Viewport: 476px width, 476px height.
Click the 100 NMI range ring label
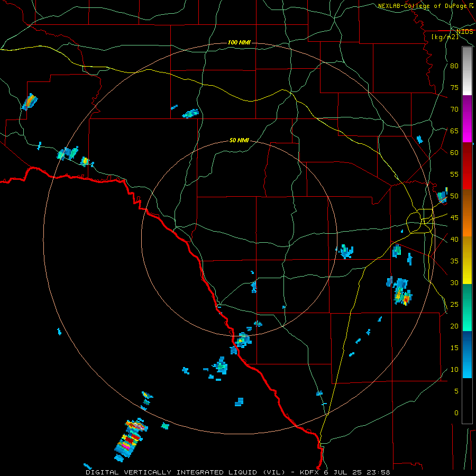tap(239, 42)
